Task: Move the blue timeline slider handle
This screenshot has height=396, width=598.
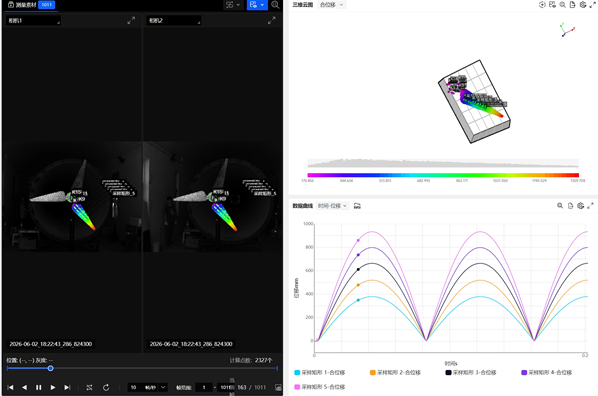Action: click(50, 368)
